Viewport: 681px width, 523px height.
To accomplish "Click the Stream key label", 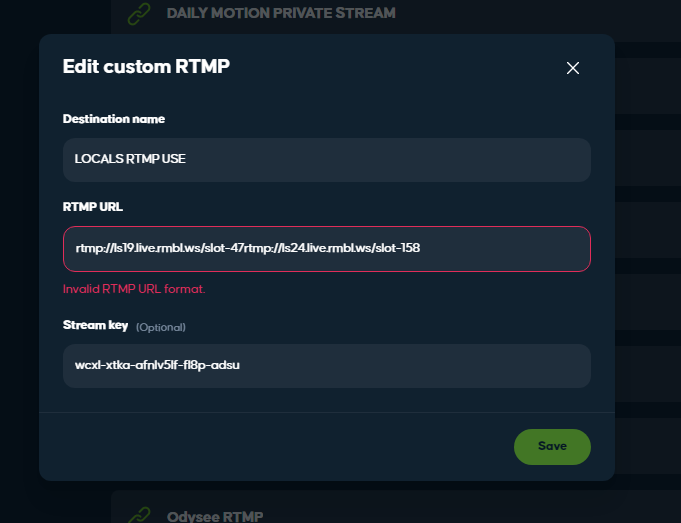I will coord(95,325).
